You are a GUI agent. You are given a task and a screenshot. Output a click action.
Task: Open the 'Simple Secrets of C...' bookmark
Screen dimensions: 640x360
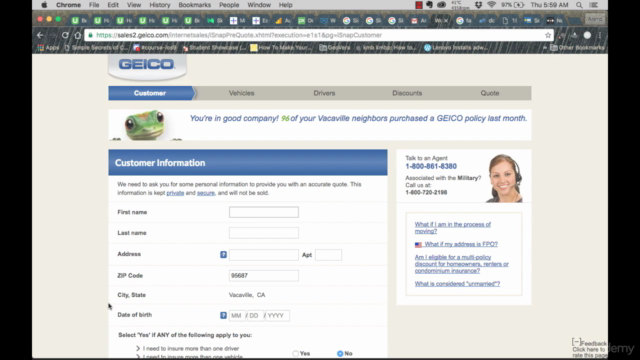point(97,48)
